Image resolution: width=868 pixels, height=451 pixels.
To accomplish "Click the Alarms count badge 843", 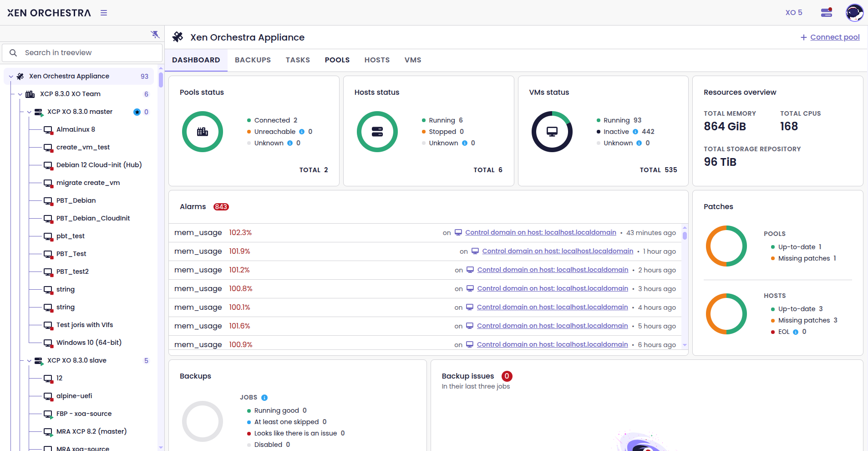I will tap(221, 207).
